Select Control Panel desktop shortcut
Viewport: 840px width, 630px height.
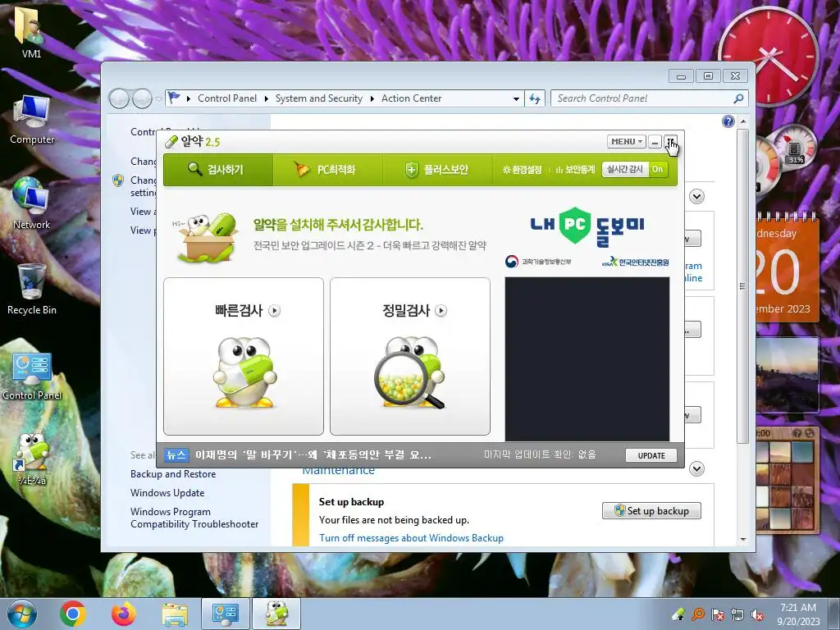[x=32, y=376]
